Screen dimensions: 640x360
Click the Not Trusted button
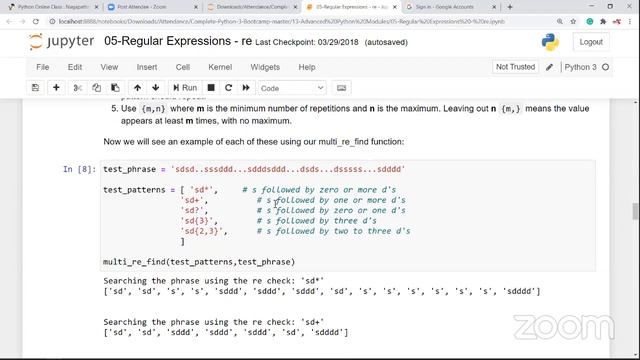coord(515,67)
